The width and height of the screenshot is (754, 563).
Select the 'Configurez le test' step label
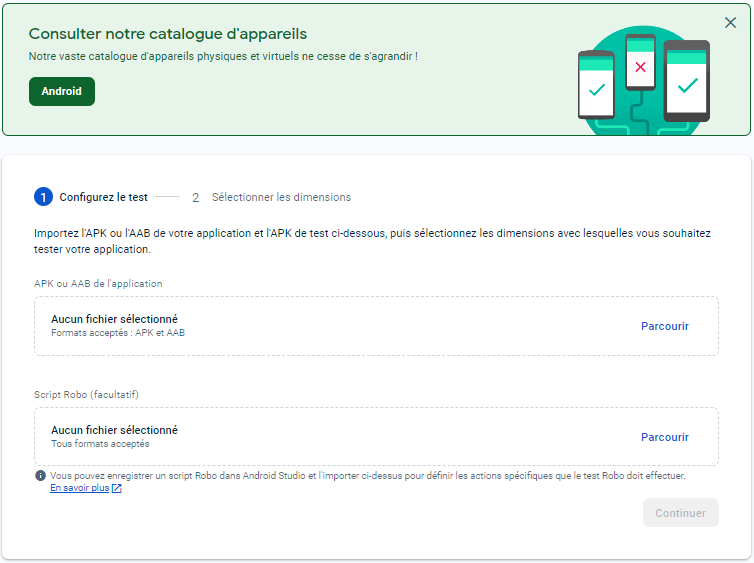tap(105, 197)
